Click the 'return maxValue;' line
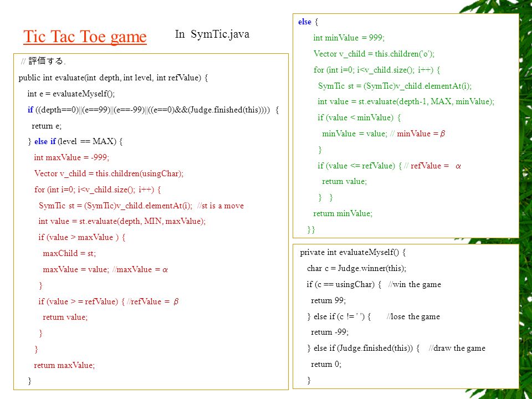532x399 pixels. click(x=64, y=365)
